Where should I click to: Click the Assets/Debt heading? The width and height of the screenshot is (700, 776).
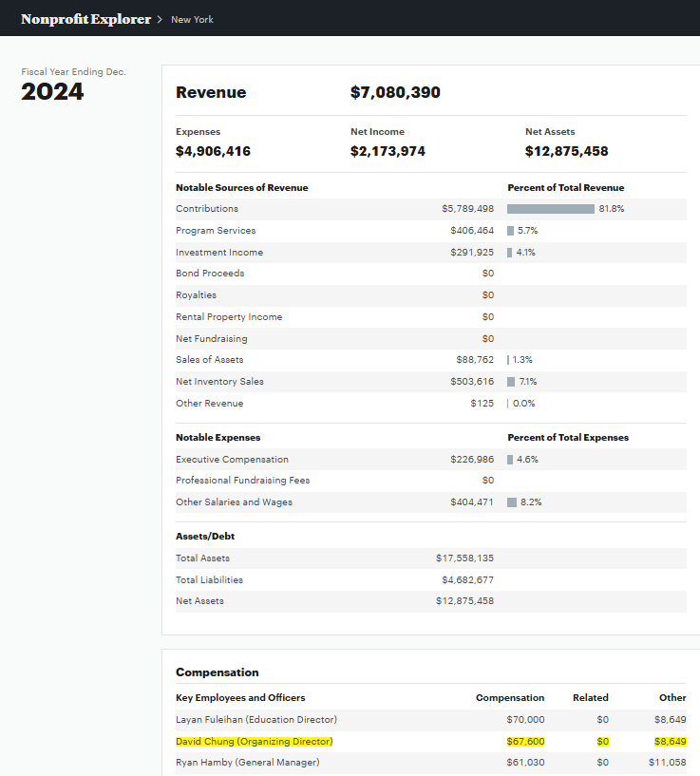click(205, 536)
